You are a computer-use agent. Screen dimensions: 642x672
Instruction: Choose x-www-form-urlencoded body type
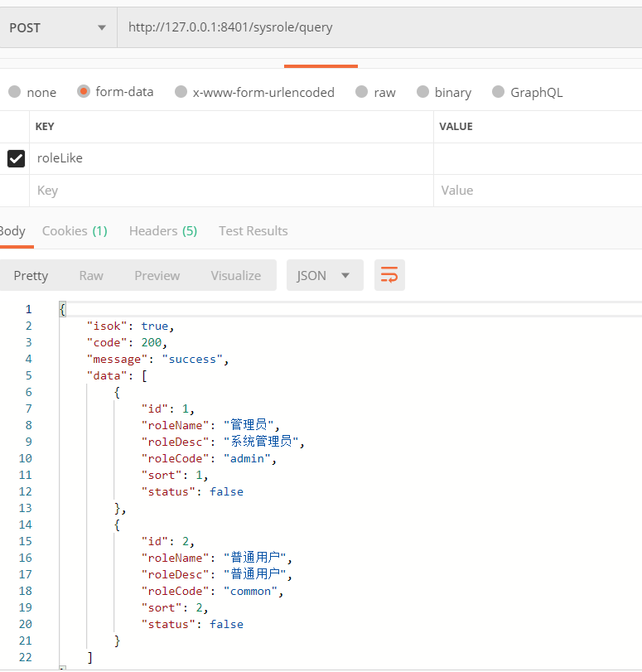click(181, 92)
